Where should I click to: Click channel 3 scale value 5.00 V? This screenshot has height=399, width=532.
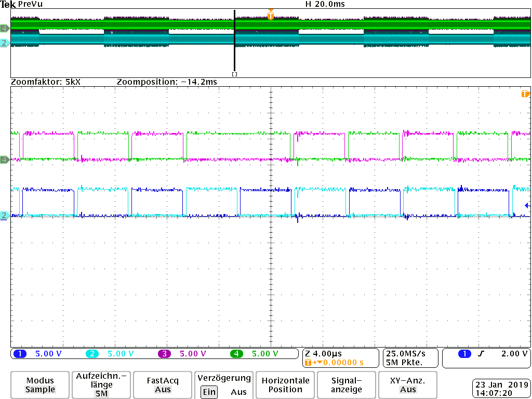point(193,354)
